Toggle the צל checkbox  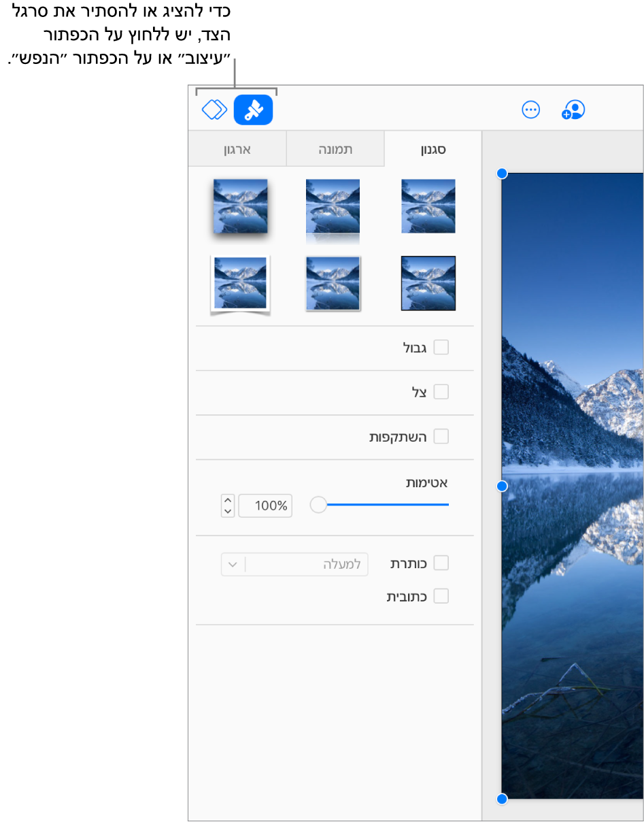point(441,392)
